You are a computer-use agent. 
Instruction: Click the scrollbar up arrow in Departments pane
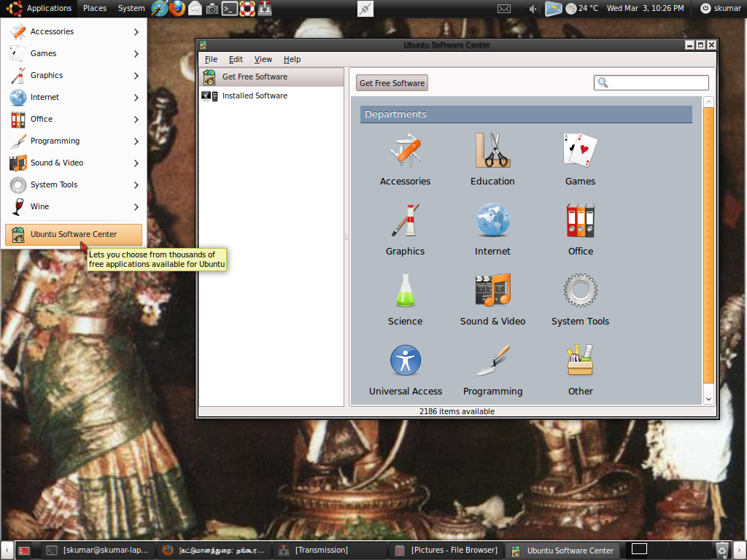[x=708, y=102]
